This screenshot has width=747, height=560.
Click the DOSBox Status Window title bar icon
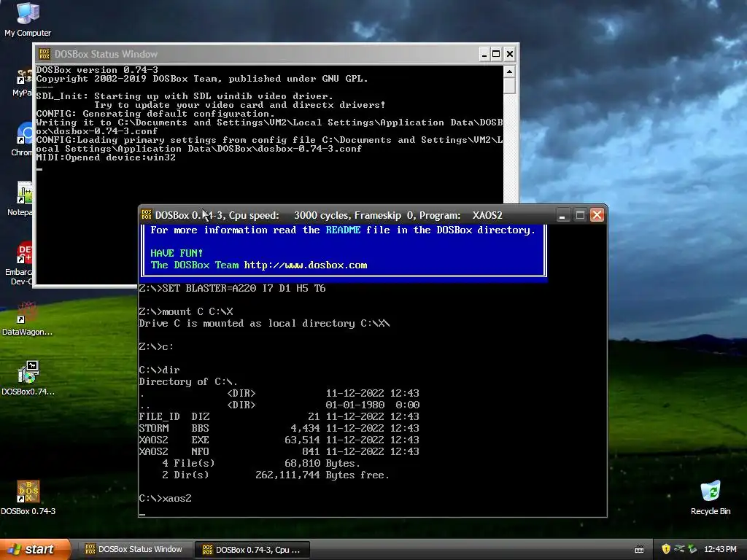pos(44,54)
